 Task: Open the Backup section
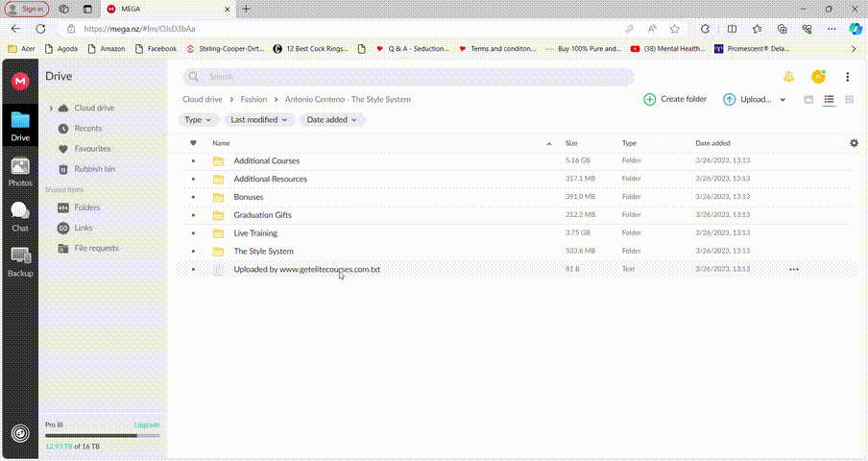(20, 260)
